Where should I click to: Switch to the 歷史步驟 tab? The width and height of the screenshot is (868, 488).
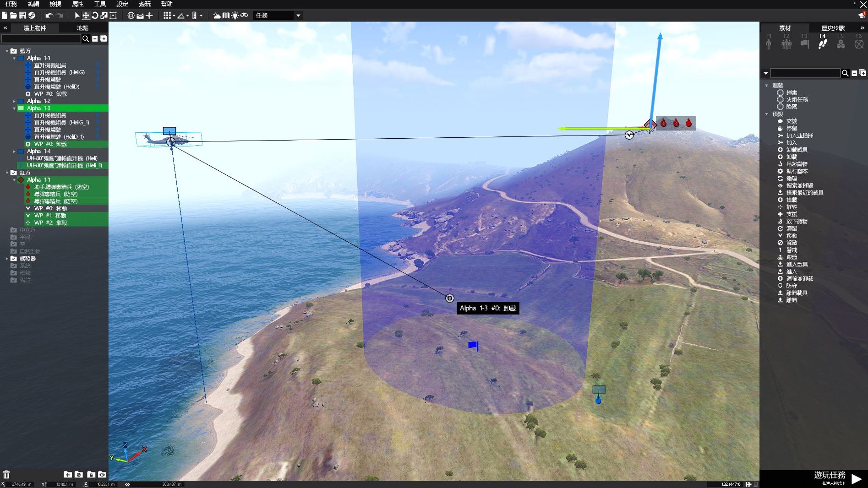coord(833,28)
